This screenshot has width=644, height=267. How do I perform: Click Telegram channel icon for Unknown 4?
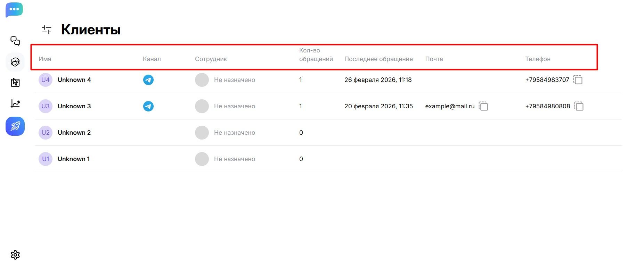click(148, 80)
